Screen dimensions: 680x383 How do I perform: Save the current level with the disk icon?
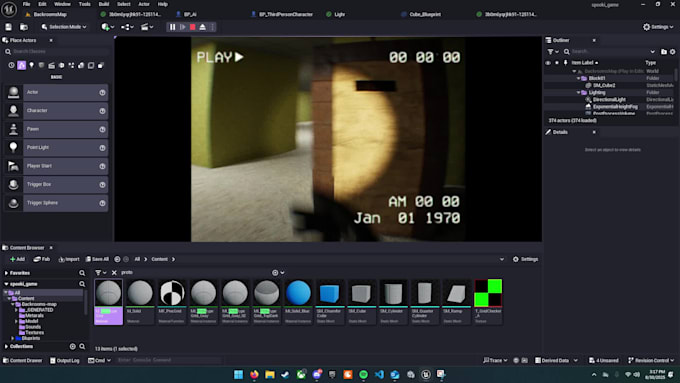(8, 27)
